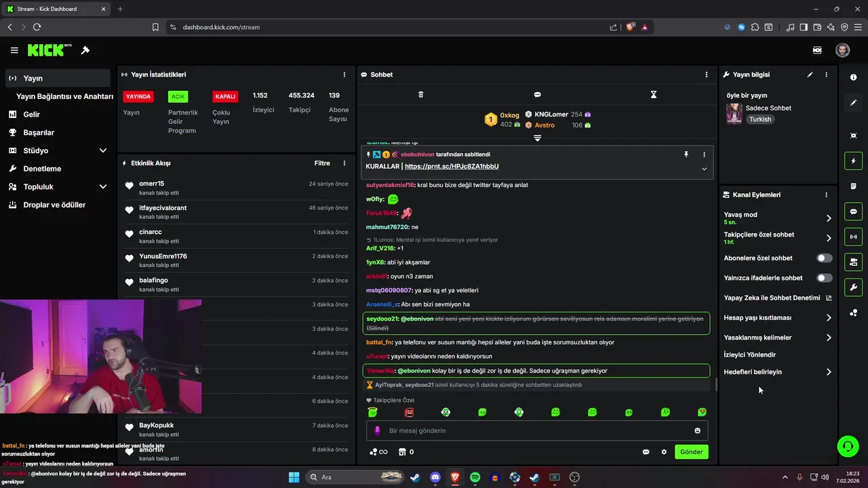The height and width of the screenshot is (488, 868).
Task: Open OBS Studio from the taskbar
Action: 574,477
